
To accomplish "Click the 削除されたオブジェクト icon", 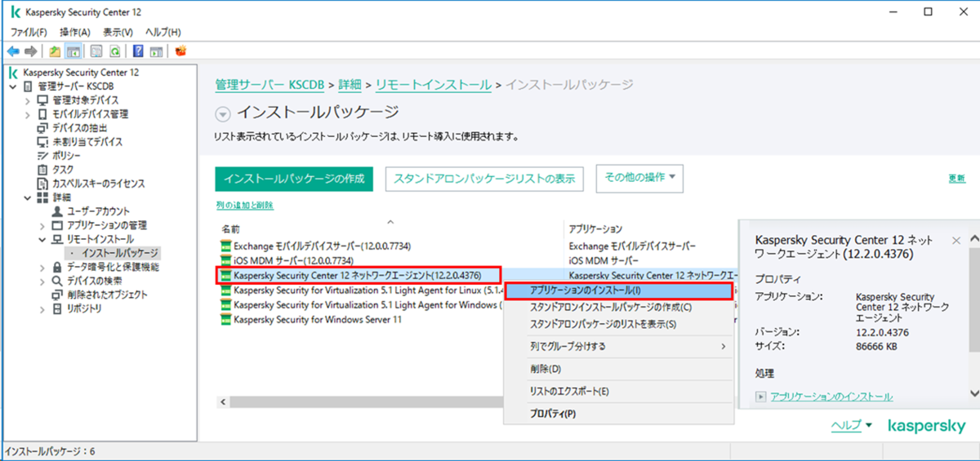I will coord(57,295).
